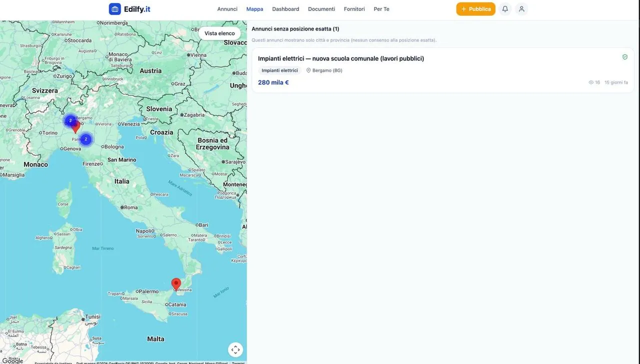640x364 pixels.
Task: Select the red map pin near Bergamo
Action: pos(75,127)
